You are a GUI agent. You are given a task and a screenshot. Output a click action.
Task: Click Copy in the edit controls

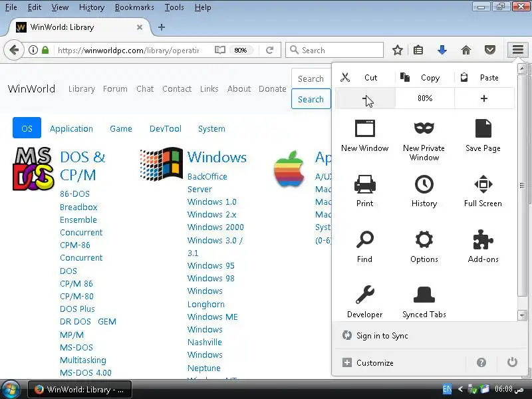(x=424, y=78)
